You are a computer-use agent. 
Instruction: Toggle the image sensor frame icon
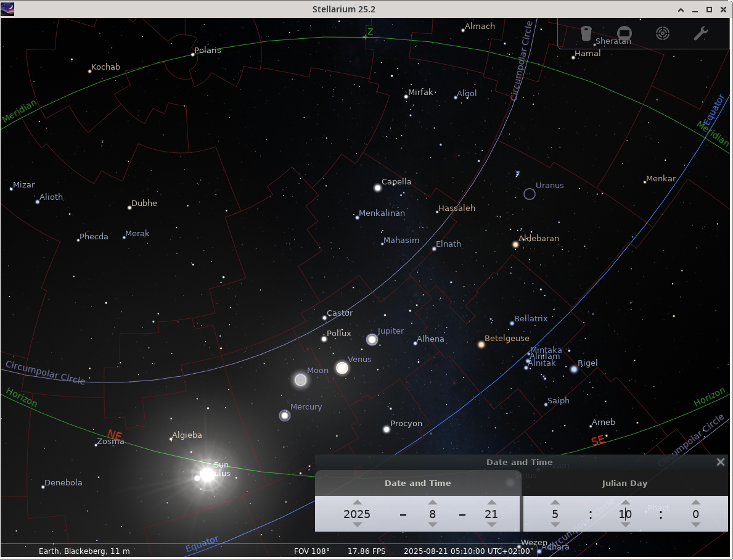point(624,33)
